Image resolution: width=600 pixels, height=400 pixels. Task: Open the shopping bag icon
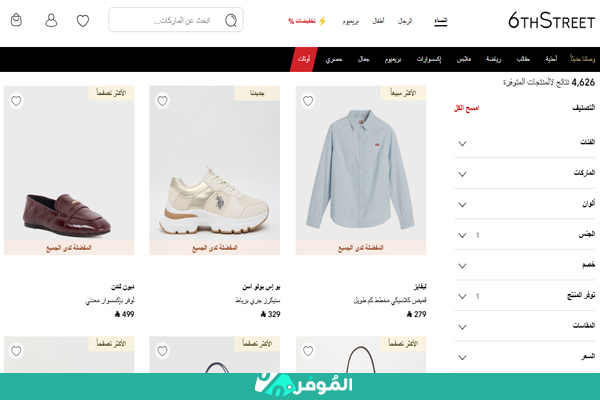click(x=16, y=20)
